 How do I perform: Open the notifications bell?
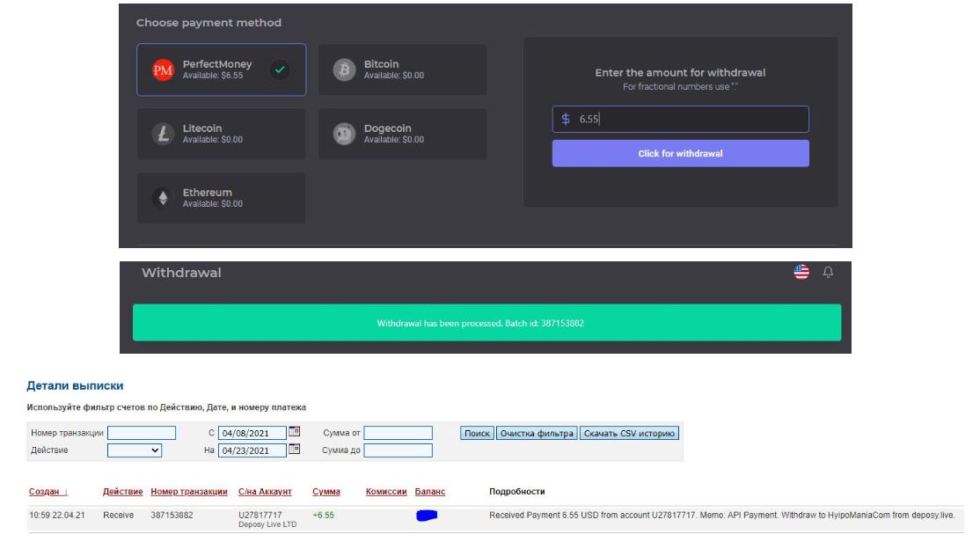[x=827, y=273]
